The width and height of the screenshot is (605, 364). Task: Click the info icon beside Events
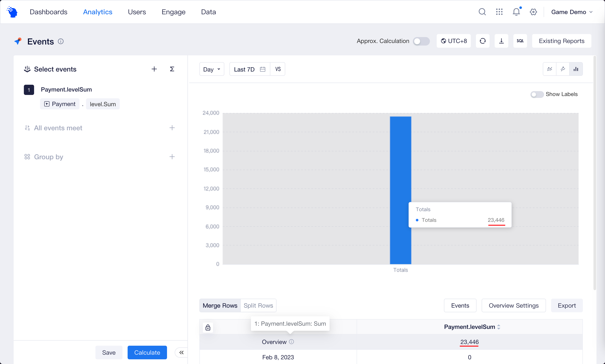pyautogui.click(x=61, y=42)
